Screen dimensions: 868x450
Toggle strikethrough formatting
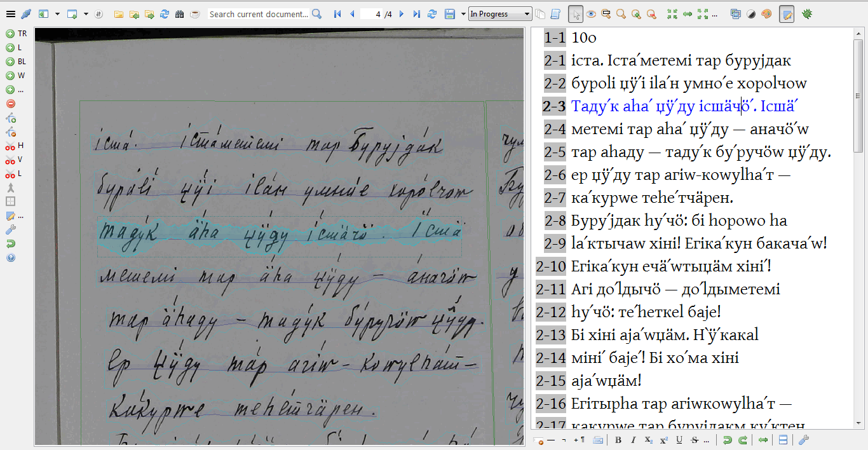pyautogui.click(x=694, y=440)
